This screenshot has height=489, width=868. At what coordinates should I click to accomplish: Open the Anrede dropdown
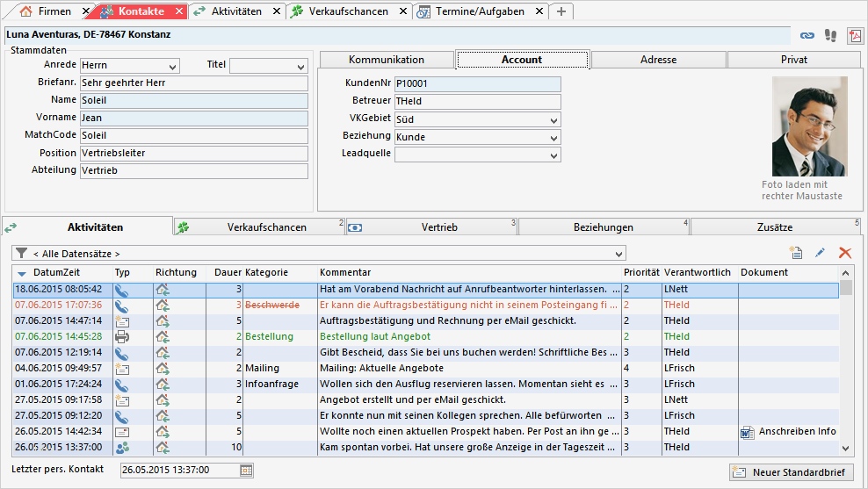tap(172, 66)
